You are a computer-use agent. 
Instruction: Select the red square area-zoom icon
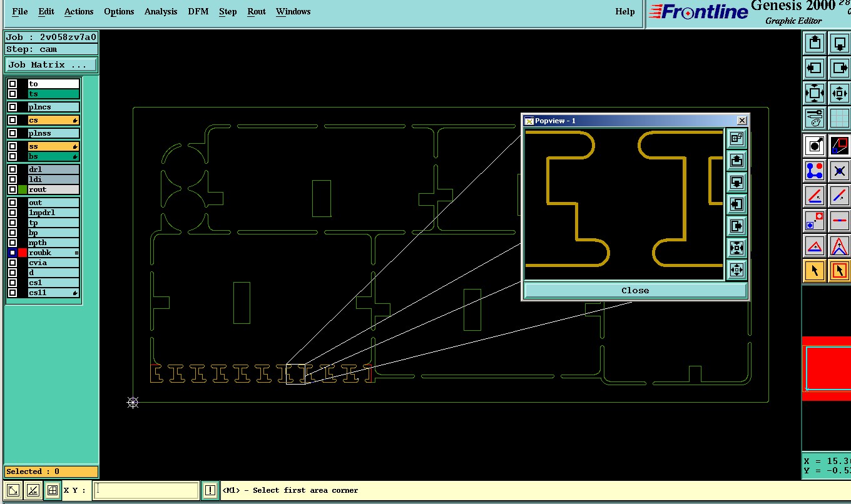pos(839,146)
